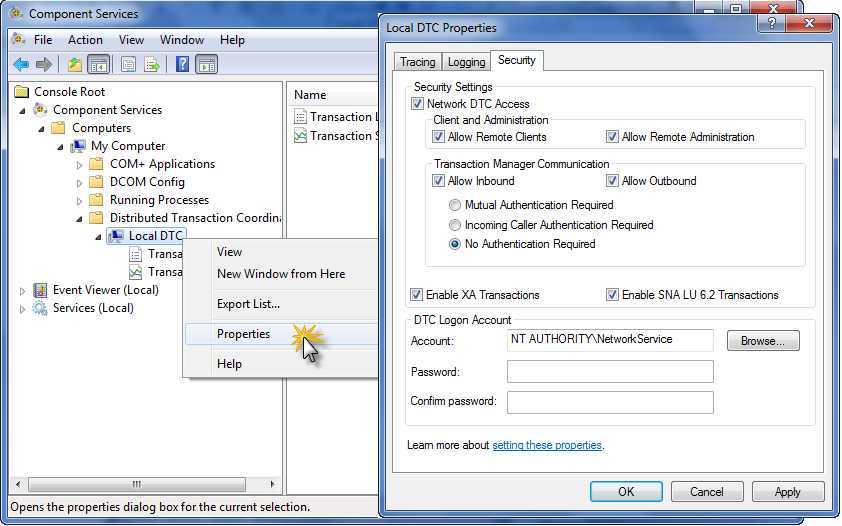Viewport: 842px width, 526px height.
Task: Collapse the My Computer tree node
Action: [61, 147]
